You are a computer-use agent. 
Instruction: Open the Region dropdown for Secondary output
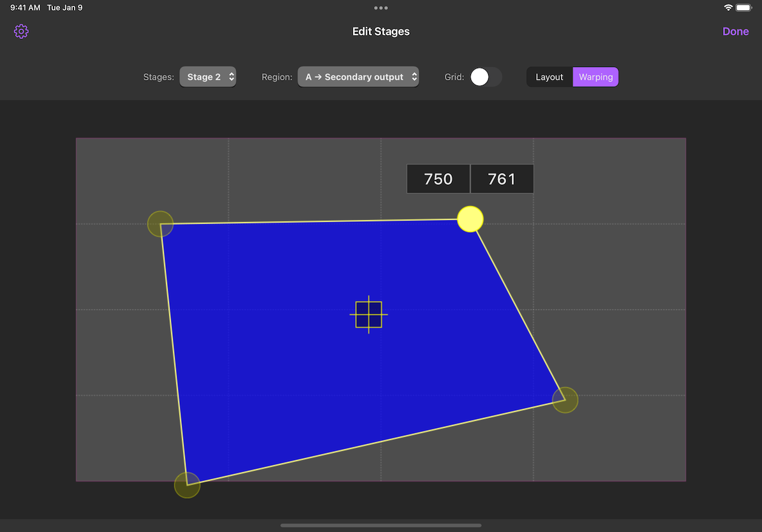point(358,76)
